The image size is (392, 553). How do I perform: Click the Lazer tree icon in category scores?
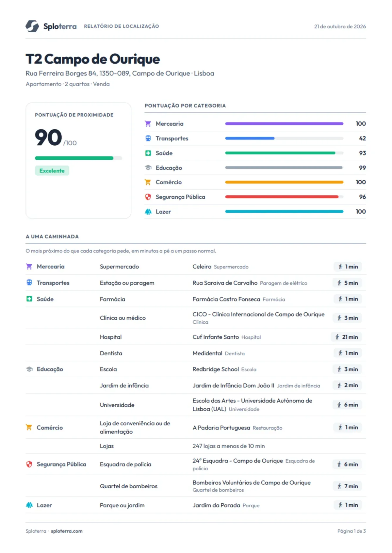148,212
